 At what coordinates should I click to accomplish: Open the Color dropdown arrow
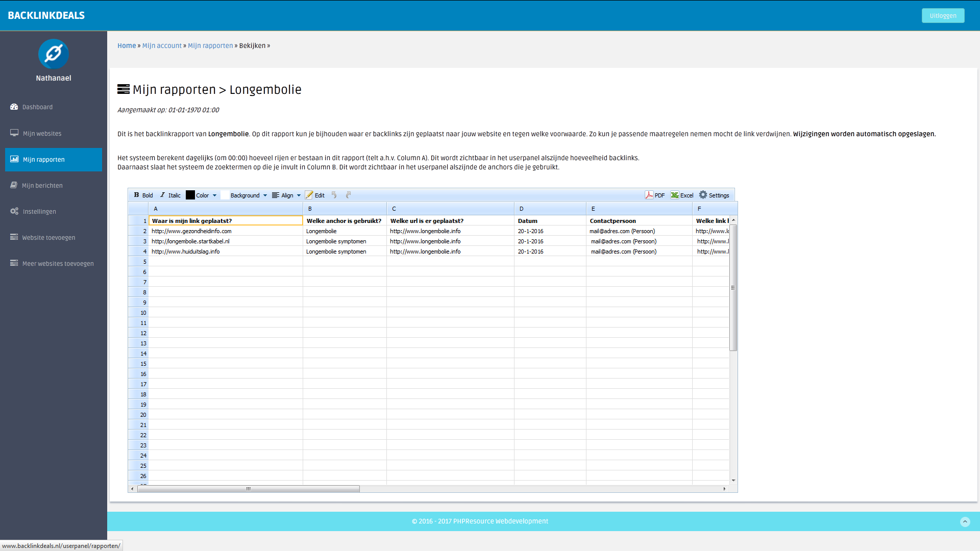(214, 195)
